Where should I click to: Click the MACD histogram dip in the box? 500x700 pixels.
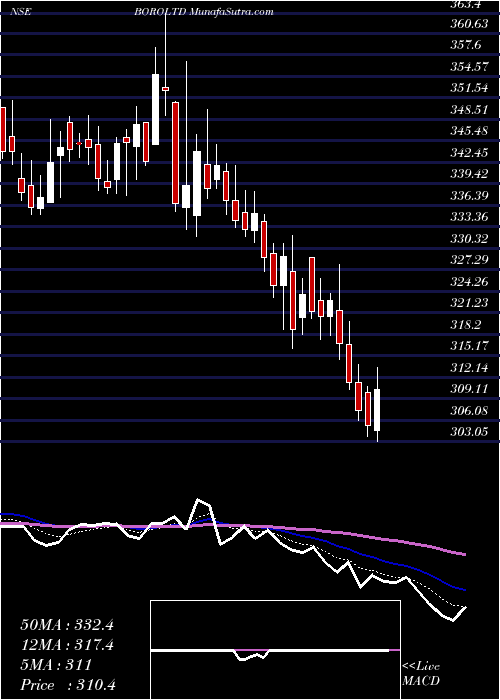[x=252, y=656]
